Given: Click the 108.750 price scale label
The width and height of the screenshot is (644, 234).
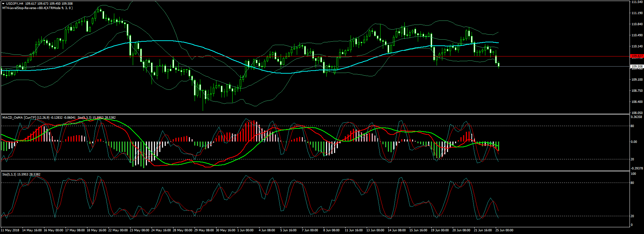Looking at the screenshot, I should click(637, 91).
